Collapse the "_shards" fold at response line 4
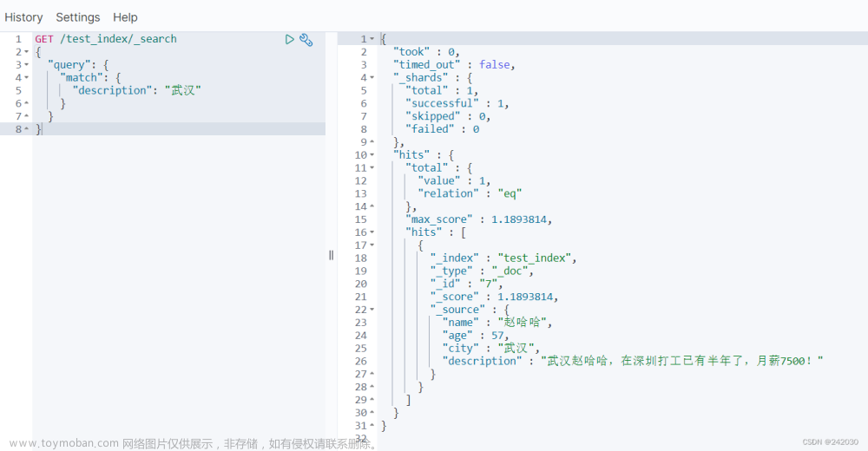Viewport: 868px width, 451px height. point(372,77)
